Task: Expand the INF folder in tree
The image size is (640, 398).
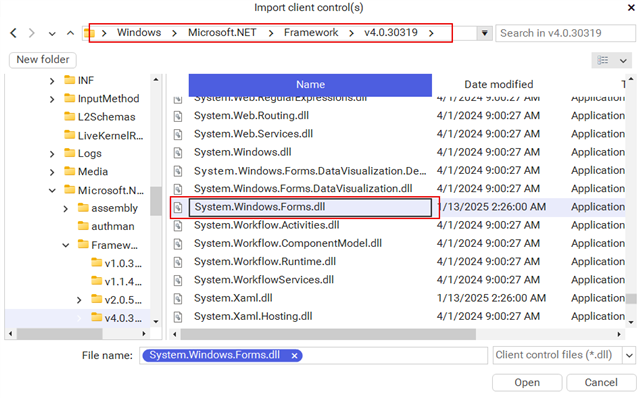Action: point(52,81)
